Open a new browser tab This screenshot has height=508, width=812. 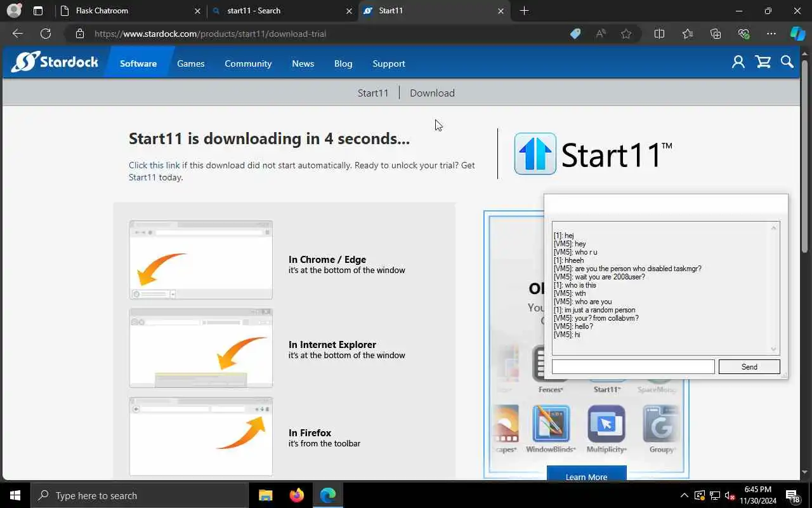tap(524, 11)
